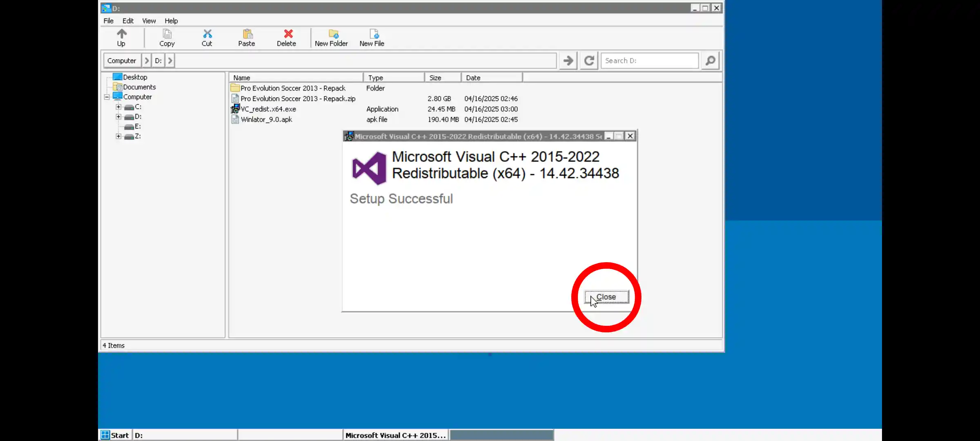Expand the C: drive in the tree
Viewport: 980px width, 441px height.
point(118,107)
